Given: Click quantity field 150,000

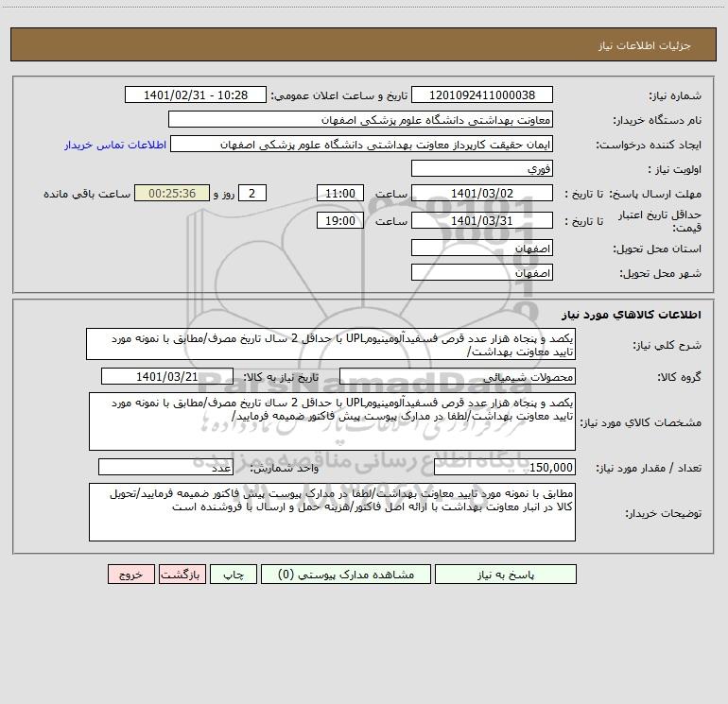Looking at the screenshot, I should click(x=505, y=467).
